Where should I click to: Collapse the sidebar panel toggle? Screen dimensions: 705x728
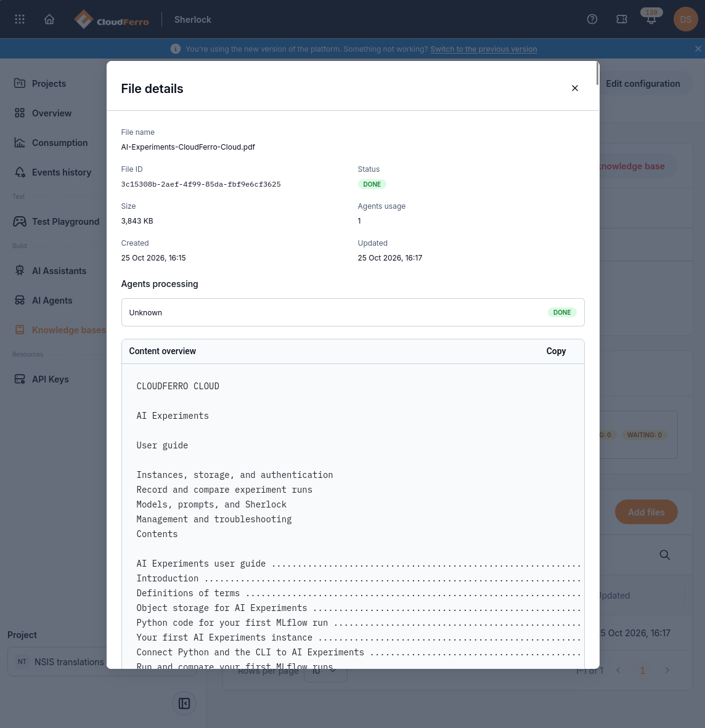point(184,703)
